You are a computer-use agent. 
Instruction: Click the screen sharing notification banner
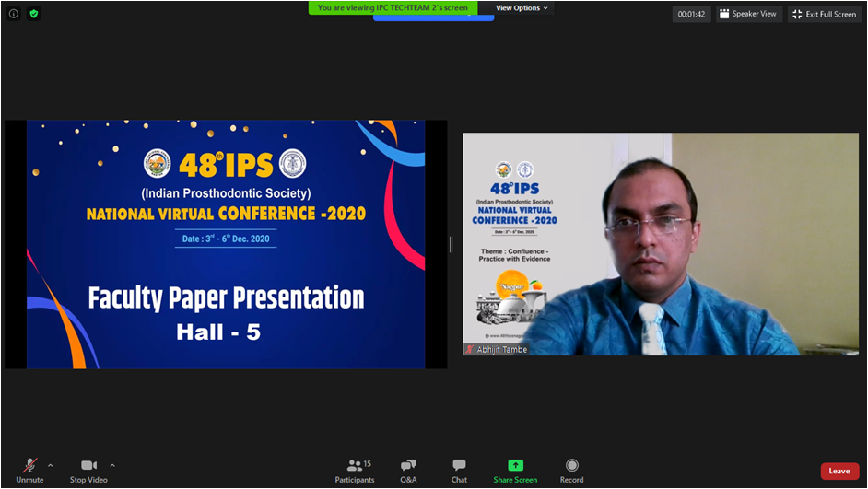[x=393, y=7]
